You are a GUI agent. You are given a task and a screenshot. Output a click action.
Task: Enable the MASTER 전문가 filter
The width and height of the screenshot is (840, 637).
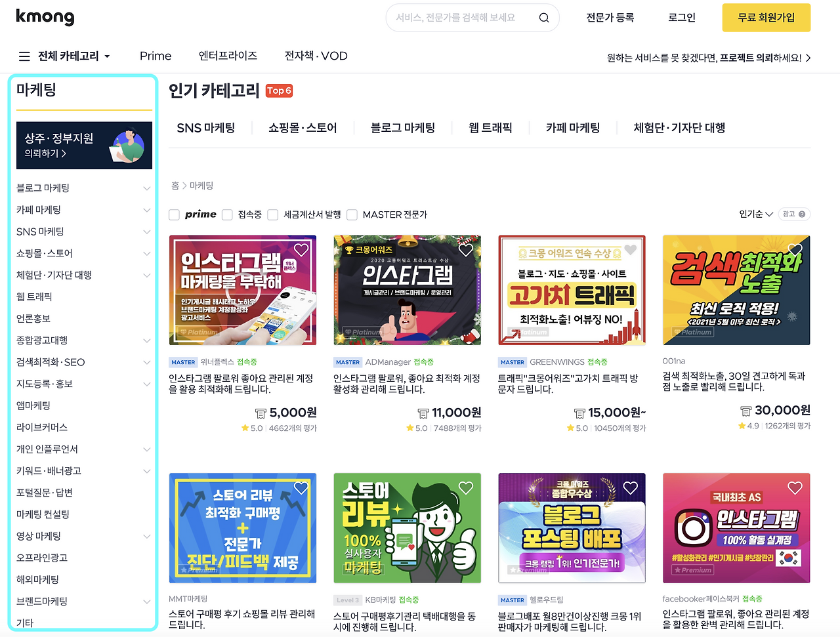click(x=352, y=214)
